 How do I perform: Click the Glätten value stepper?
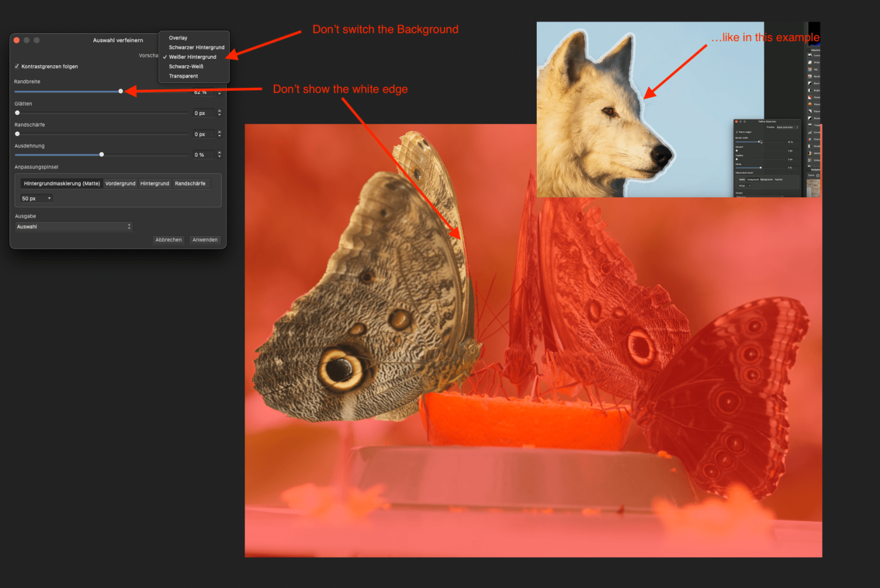coord(219,113)
